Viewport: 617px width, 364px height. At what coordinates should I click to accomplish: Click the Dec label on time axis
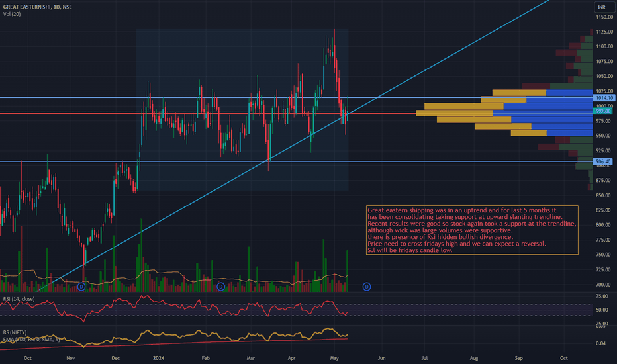pyautogui.click(x=115, y=358)
